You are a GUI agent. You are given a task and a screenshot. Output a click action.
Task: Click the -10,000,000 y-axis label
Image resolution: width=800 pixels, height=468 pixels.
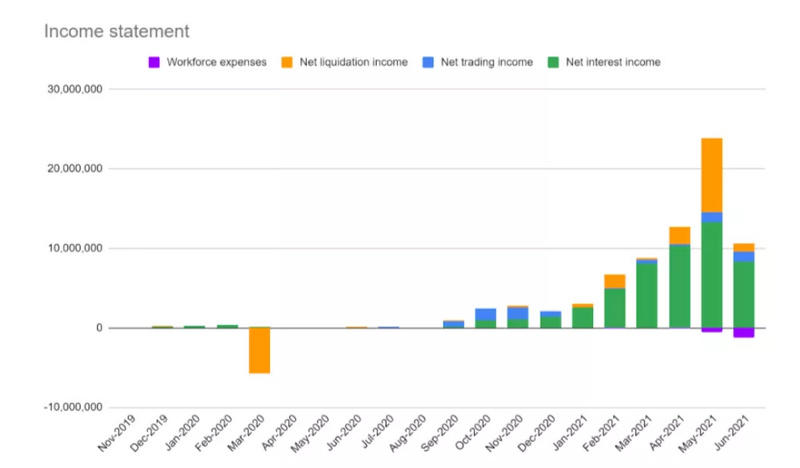(x=73, y=407)
